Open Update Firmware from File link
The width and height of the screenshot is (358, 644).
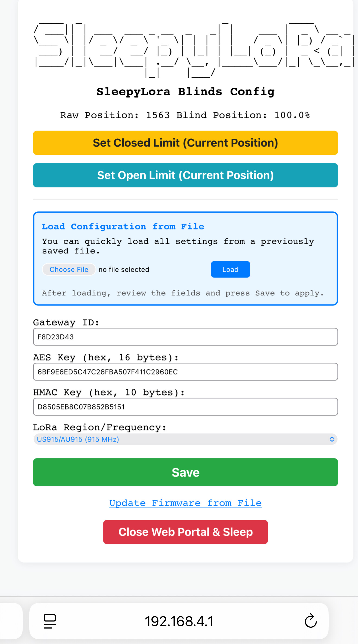(x=186, y=503)
